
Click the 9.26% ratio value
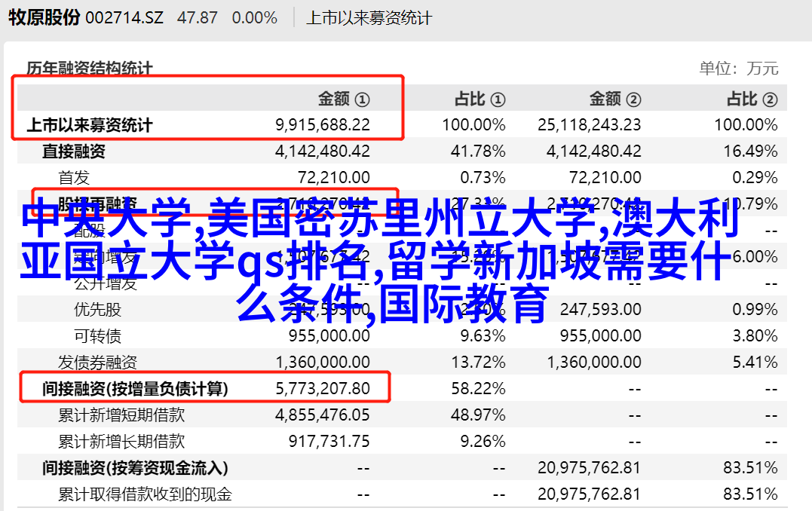[x=483, y=442]
